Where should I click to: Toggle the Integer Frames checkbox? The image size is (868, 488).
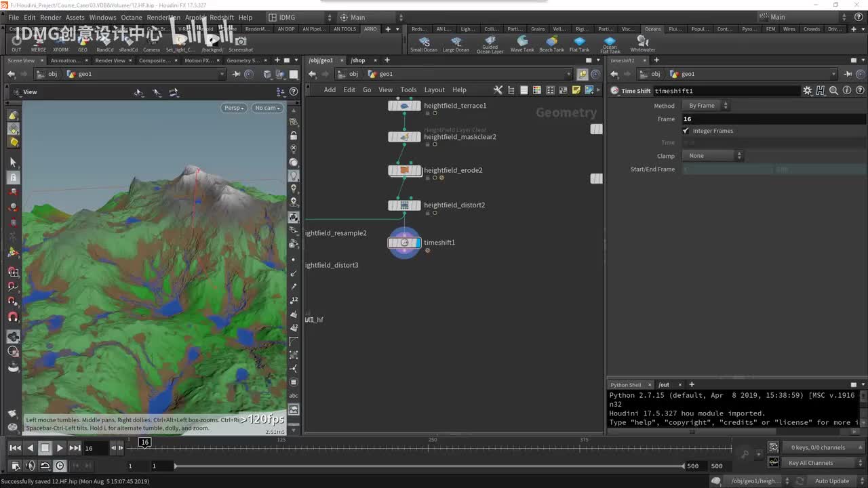686,131
